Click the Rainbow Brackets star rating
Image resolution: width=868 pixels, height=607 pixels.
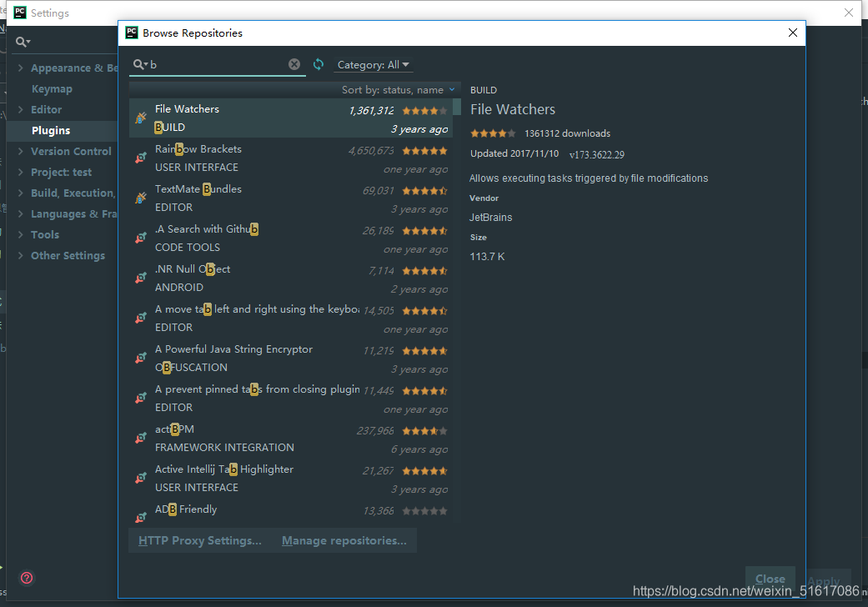click(424, 151)
